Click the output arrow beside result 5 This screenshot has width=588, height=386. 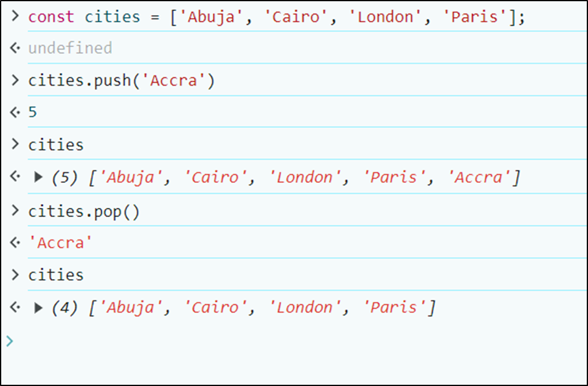click(x=15, y=112)
